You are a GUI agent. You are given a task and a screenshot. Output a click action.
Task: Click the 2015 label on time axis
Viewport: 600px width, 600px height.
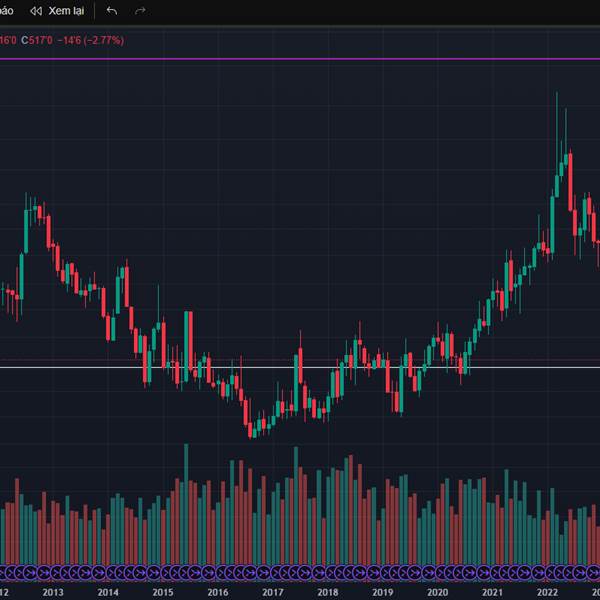click(163, 592)
